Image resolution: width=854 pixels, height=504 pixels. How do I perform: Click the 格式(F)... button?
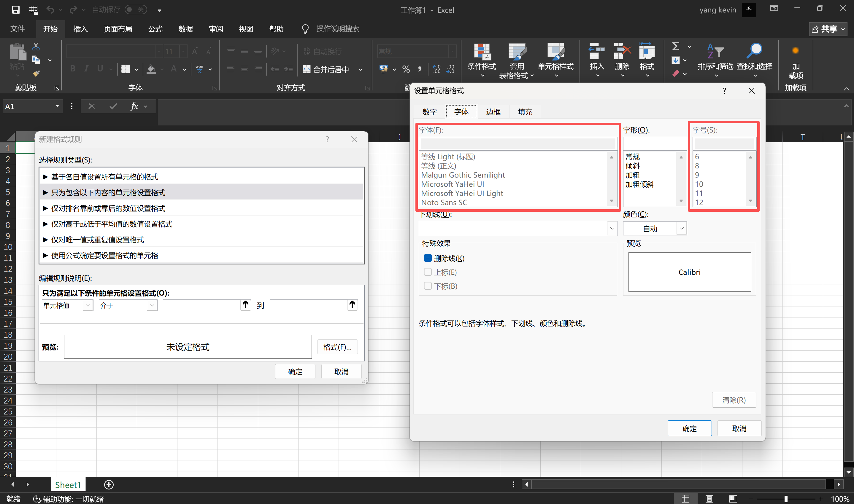pos(337,347)
